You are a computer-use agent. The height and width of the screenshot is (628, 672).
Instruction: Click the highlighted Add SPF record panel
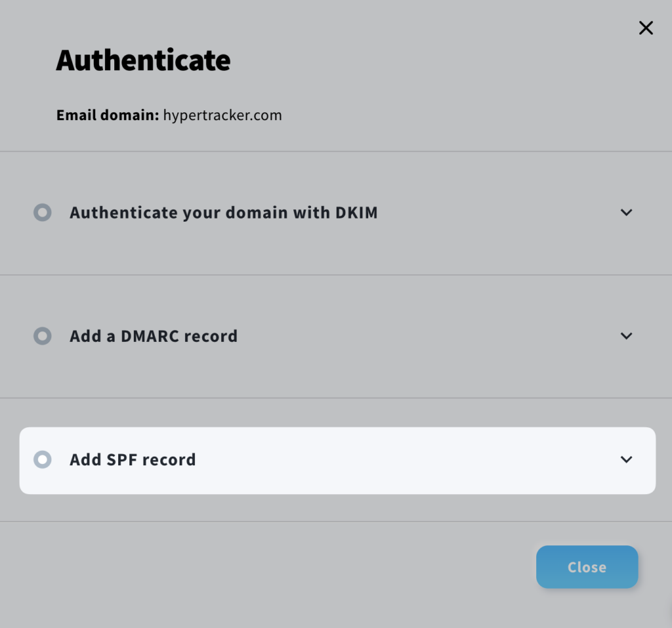point(338,459)
